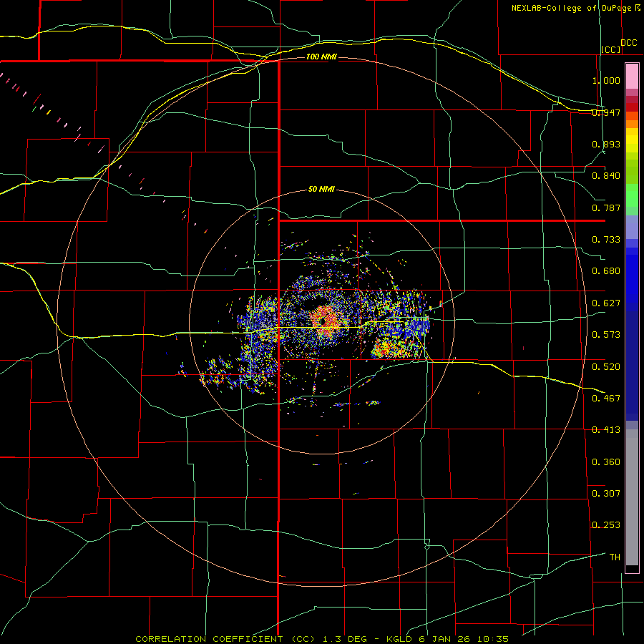This screenshot has width=644, height=644.
Task: Click the 0.947 scale value
Action: coord(606,112)
